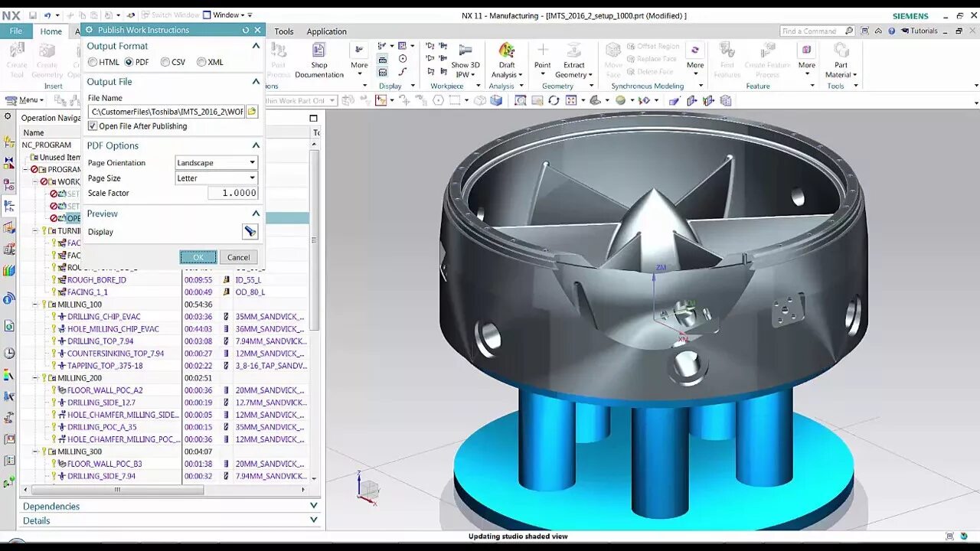Open Page Size dropdown
Viewport: 980px width, 551px height.
point(217,178)
